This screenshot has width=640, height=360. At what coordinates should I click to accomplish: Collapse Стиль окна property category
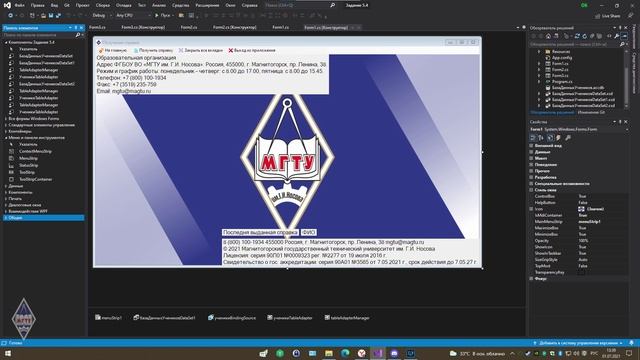pos(531,190)
